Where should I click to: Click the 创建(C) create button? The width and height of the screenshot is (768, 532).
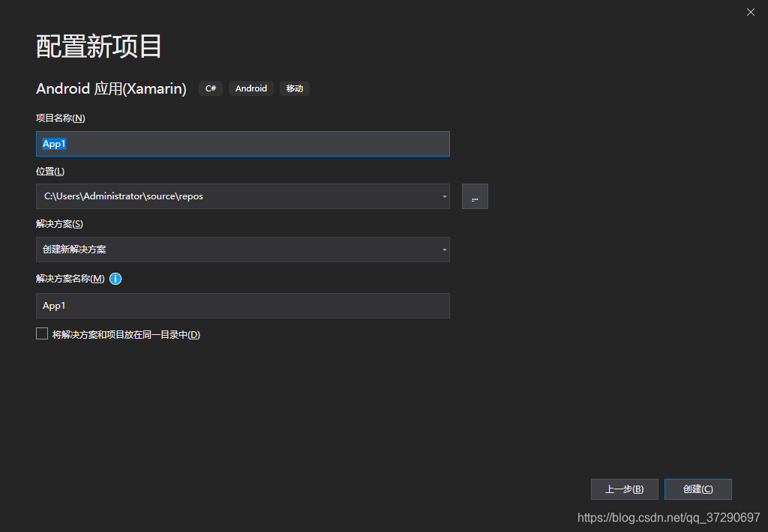tap(698, 489)
